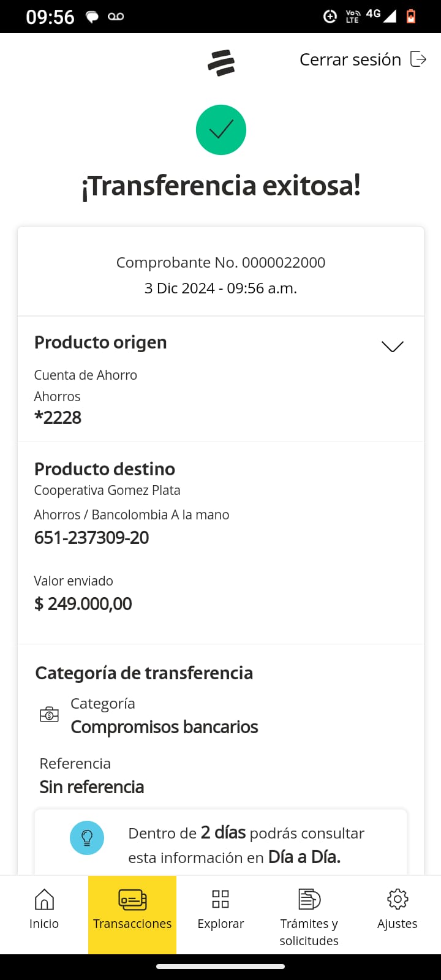This screenshot has width=441, height=980.
Task: Tap the green success checkmark icon
Action: [221, 130]
